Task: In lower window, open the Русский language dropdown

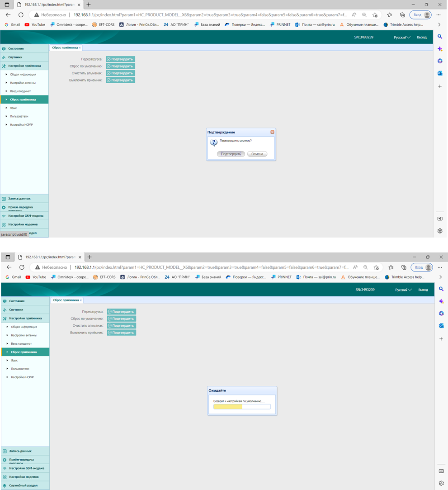Action: click(x=403, y=290)
